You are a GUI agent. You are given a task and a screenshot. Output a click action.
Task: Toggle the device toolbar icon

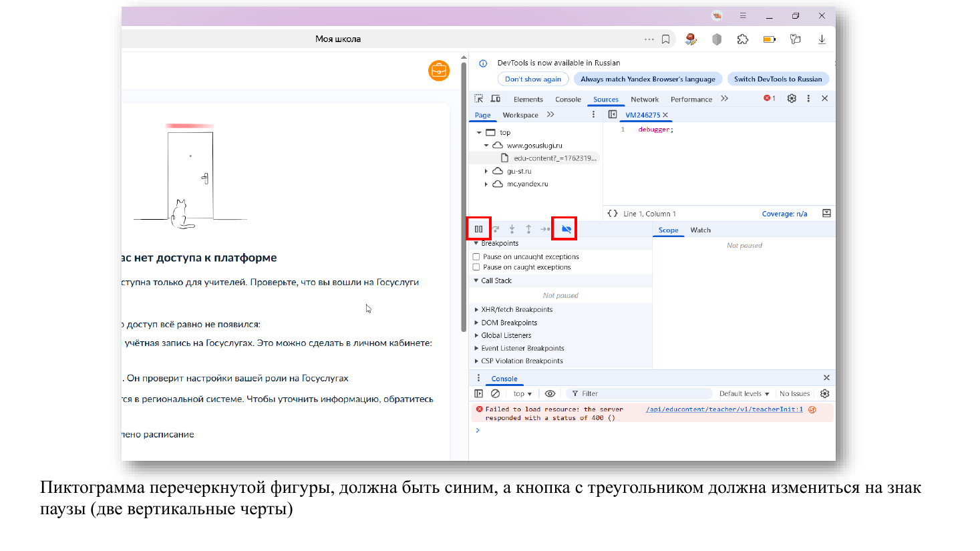pos(496,99)
